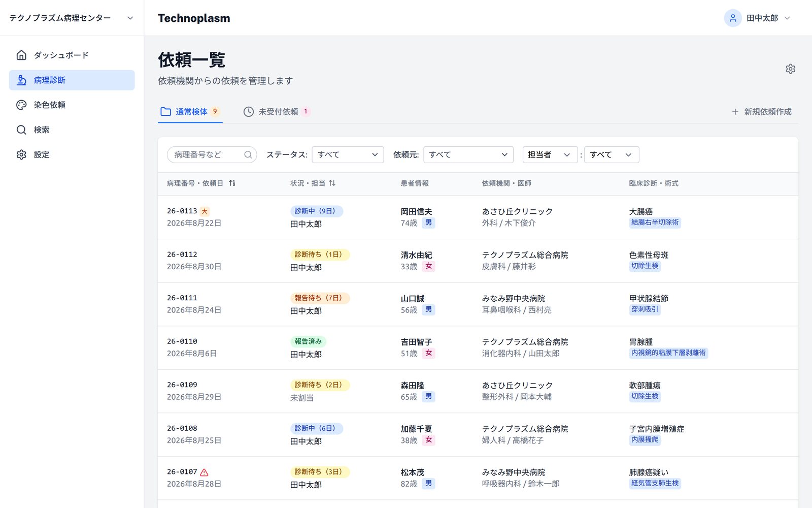The height and width of the screenshot is (508, 812).
Task: Click 内視鏡的粘膜下層剥離術 tag
Action: [668, 353]
